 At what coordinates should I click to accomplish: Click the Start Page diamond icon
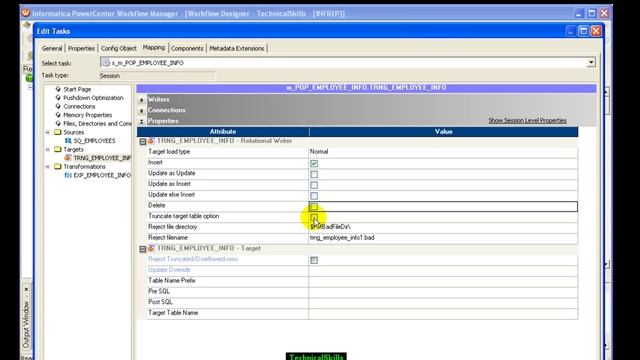[x=58, y=89]
